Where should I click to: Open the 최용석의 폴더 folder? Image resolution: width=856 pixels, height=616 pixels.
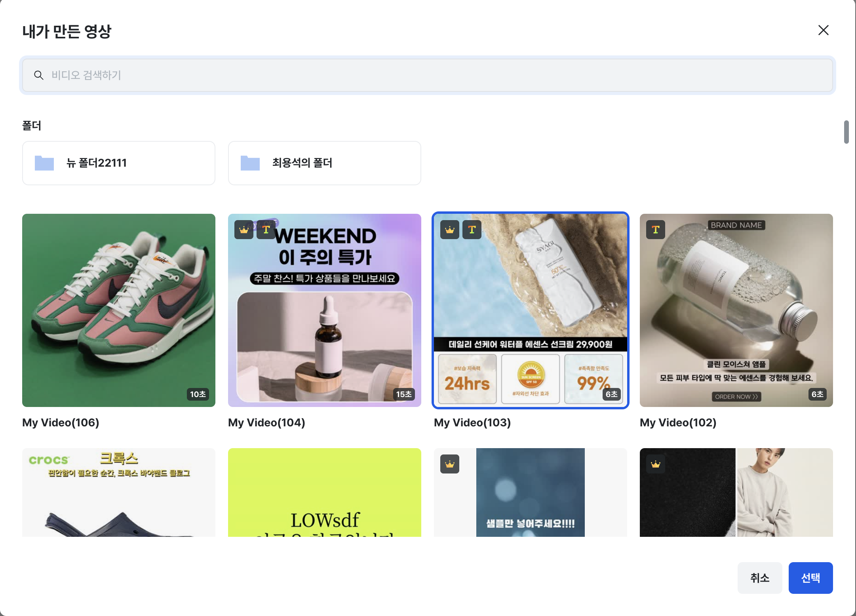325,163
